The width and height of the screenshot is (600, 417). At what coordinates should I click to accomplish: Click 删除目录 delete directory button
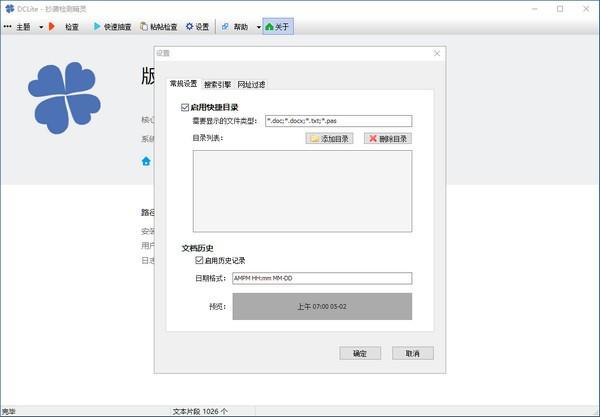[x=388, y=138]
